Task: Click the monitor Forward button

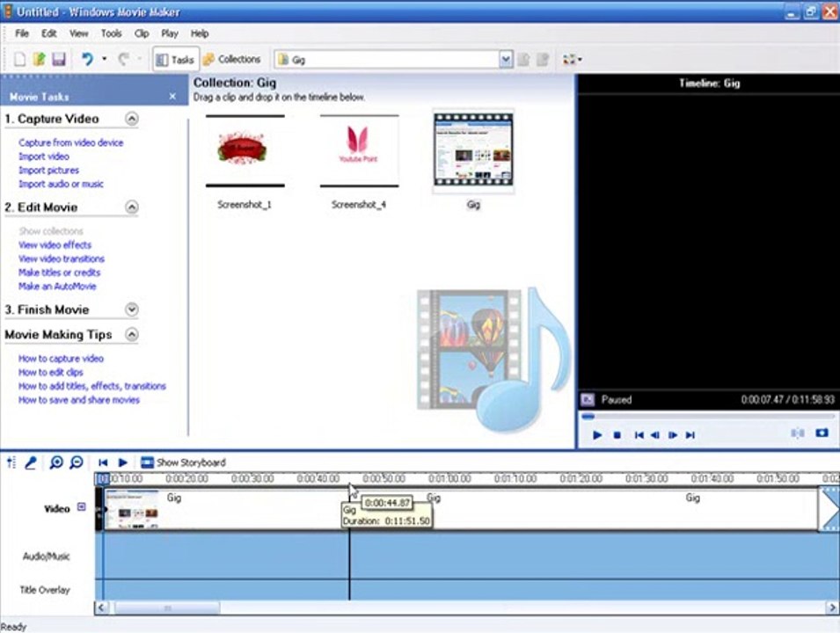Action: point(690,435)
